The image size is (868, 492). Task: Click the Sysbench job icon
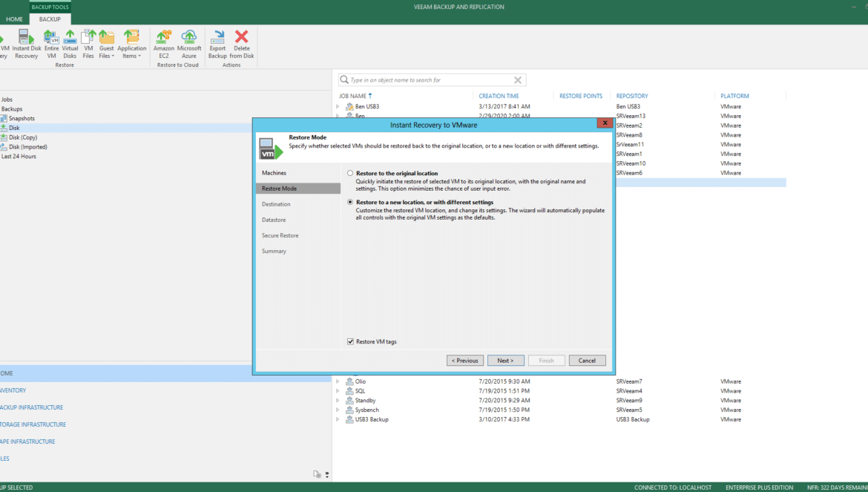[349, 410]
